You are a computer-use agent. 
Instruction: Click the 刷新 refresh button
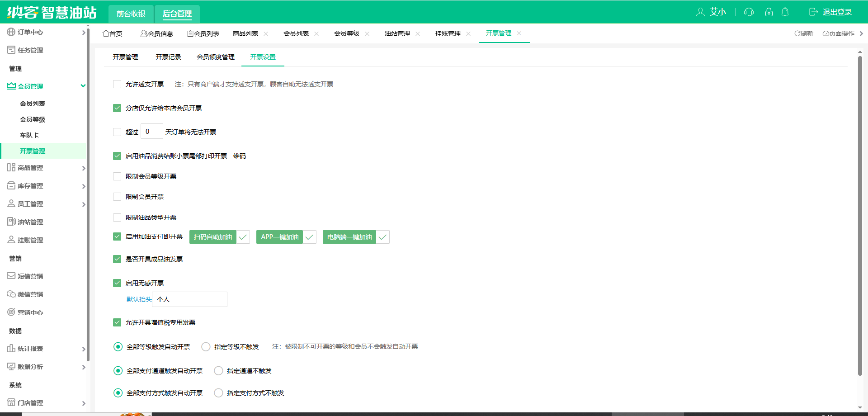pyautogui.click(x=804, y=33)
